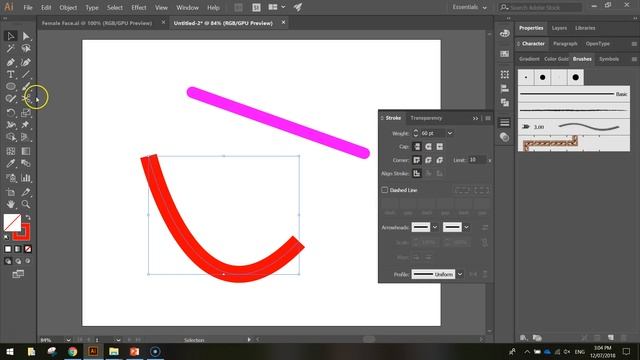Enable the Dashed Line checkbox
640x360 pixels.
(384, 190)
